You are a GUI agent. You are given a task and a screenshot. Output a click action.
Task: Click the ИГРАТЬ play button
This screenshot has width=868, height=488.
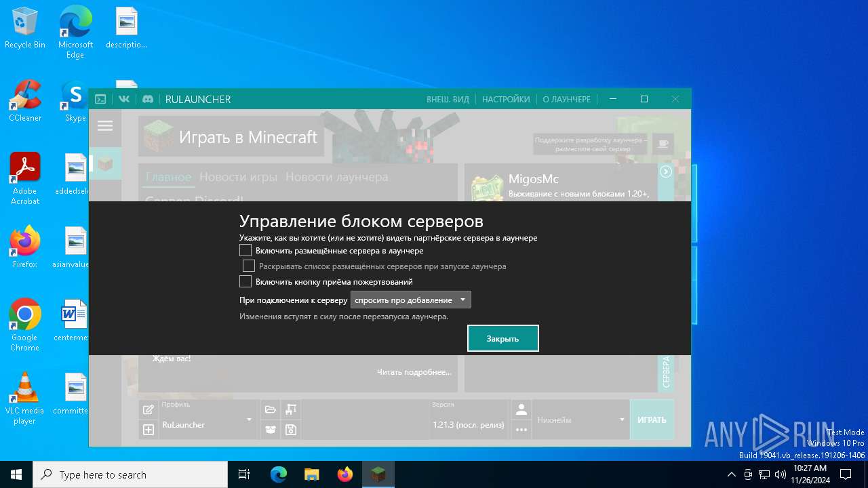(x=652, y=420)
